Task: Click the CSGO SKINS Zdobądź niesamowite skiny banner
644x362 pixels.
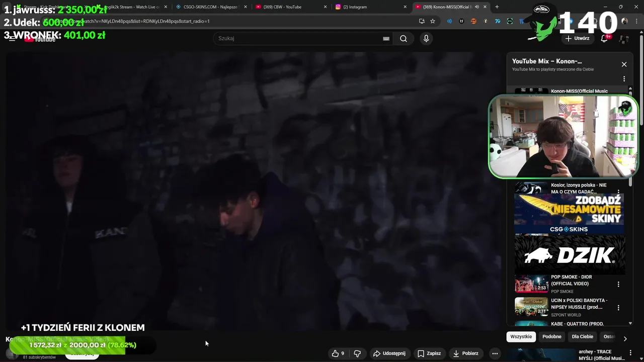Action: (x=569, y=214)
